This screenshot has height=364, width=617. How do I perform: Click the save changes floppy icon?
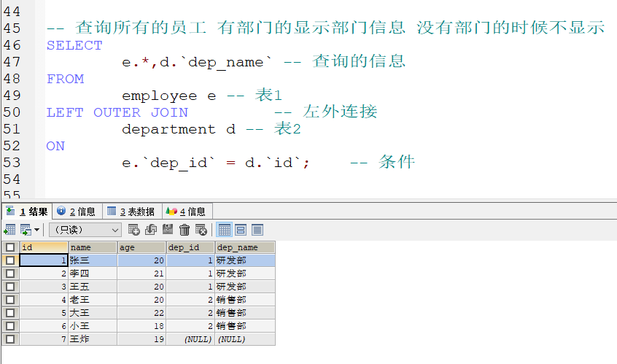click(168, 230)
